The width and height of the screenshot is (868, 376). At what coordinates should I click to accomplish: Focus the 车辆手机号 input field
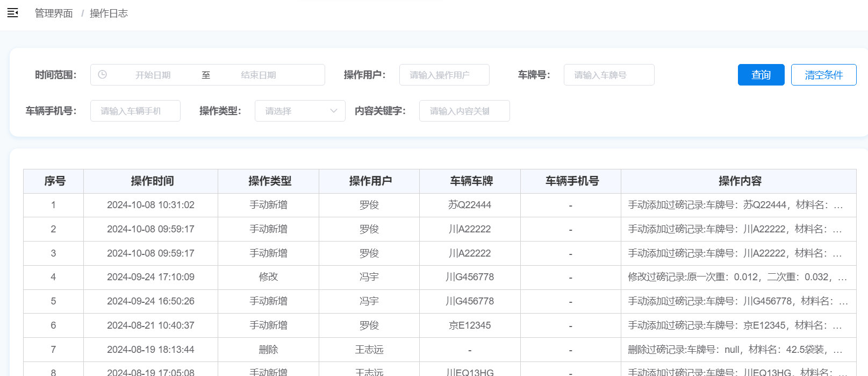tap(135, 111)
